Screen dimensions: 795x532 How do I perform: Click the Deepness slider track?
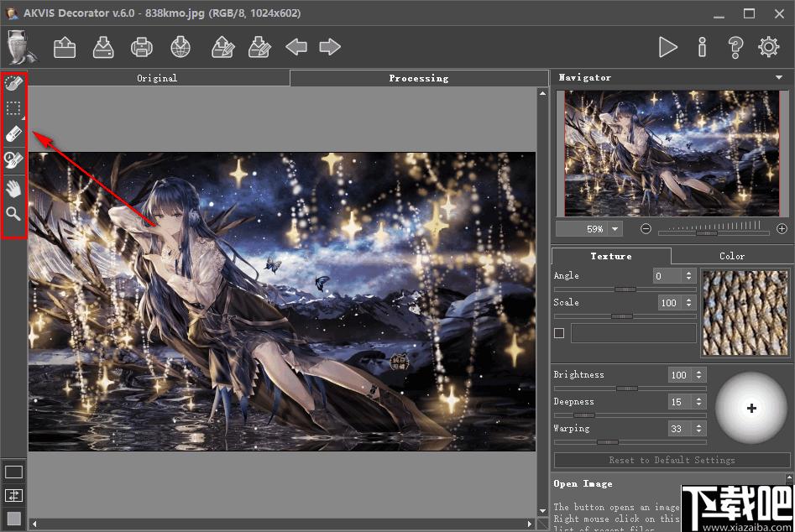(630, 415)
